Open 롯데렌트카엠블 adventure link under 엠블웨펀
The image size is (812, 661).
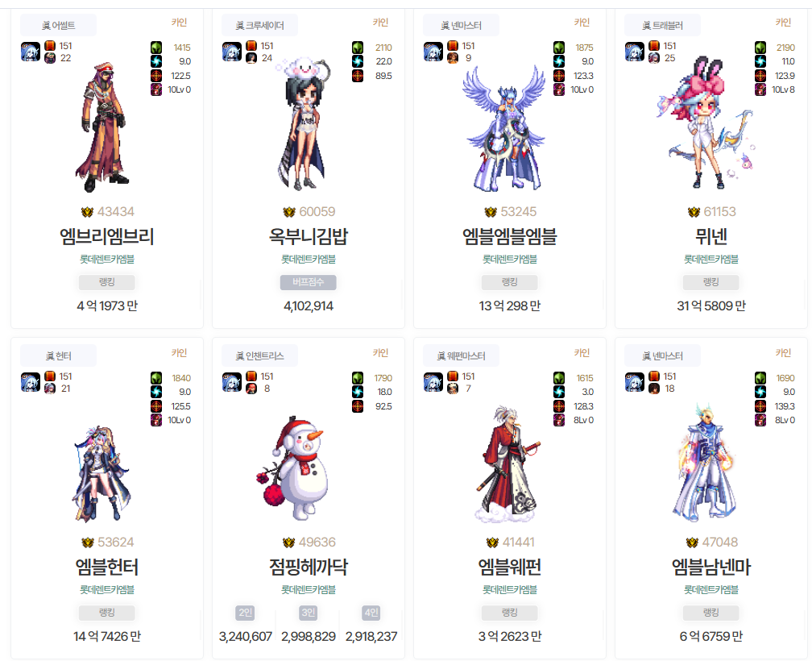click(x=510, y=589)
